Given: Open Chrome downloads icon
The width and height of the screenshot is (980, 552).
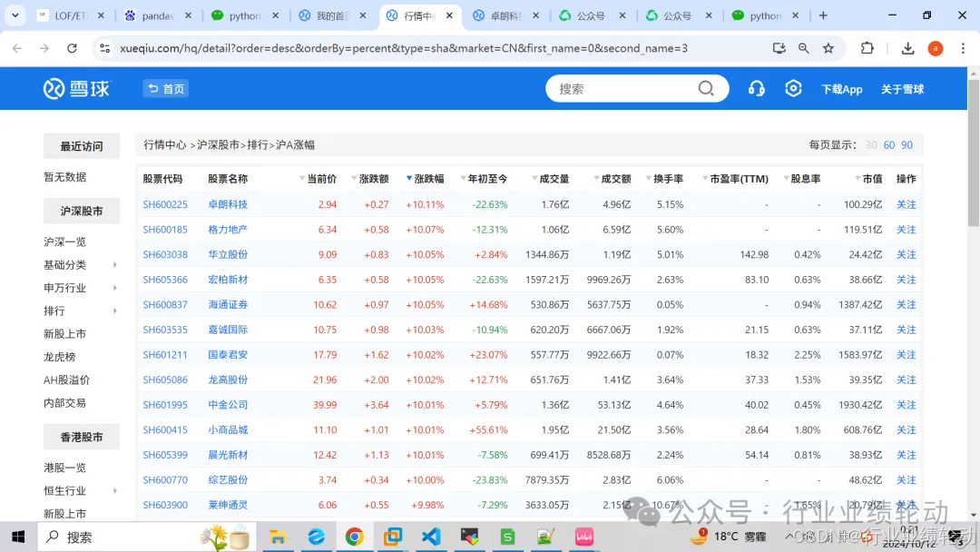Looking at the screenshot, I should tap(908, 48).
